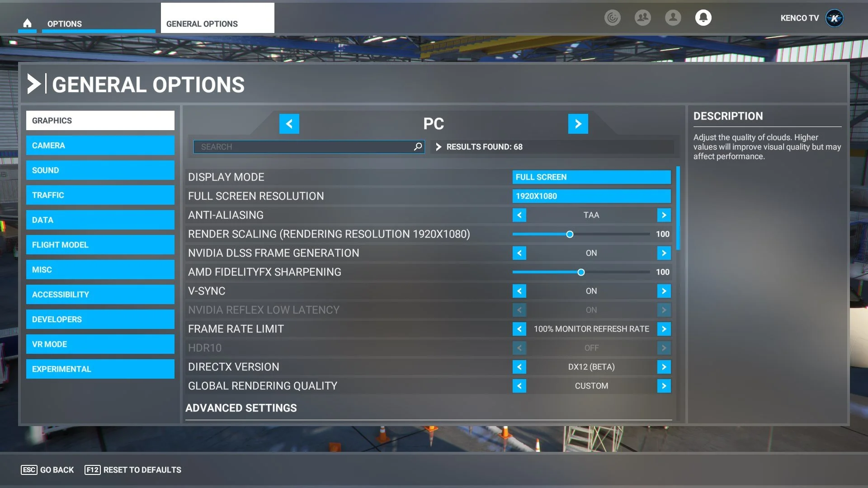Switch ANTI-ALIASING to the next option
Screen dimensions: 868x488
(x=664, y=215)
